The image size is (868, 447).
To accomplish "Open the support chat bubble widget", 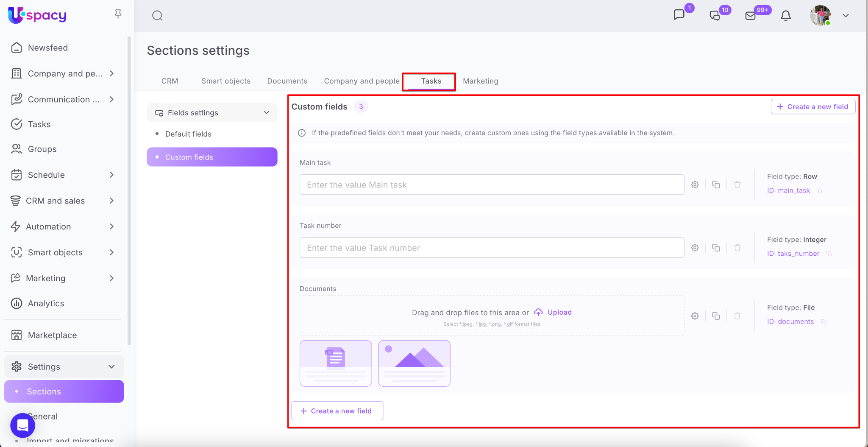I will [23, 425].
